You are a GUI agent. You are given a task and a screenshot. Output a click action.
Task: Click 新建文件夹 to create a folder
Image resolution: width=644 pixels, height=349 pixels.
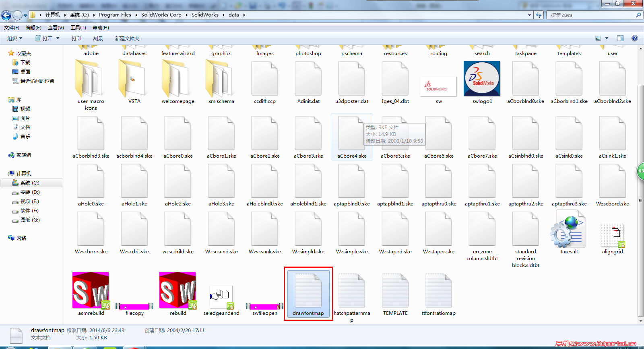[127, 38]
